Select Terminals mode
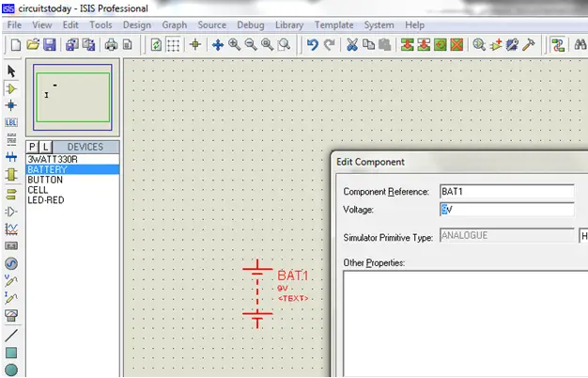The width and height of the screenshot is (588, 378). point(11,194)
